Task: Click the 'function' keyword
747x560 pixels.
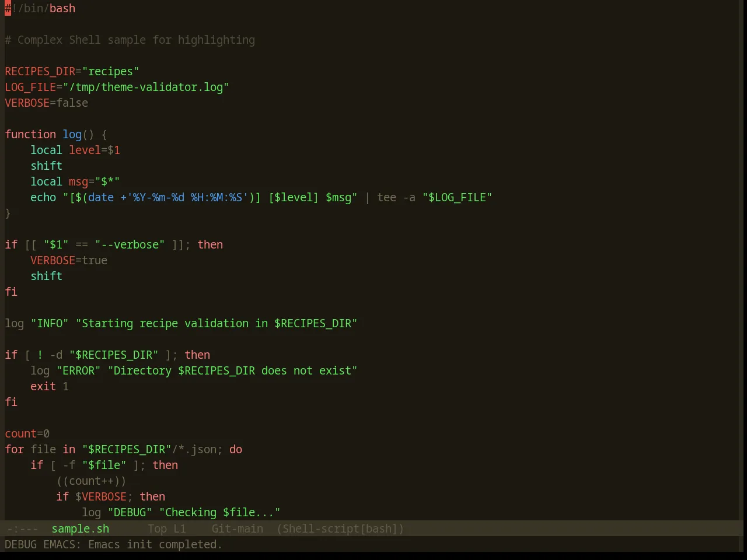Action: [30, 134]
